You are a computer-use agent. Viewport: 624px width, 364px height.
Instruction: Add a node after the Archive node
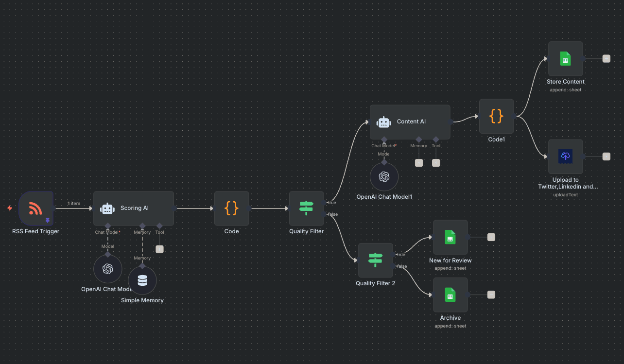pos(491,295)
